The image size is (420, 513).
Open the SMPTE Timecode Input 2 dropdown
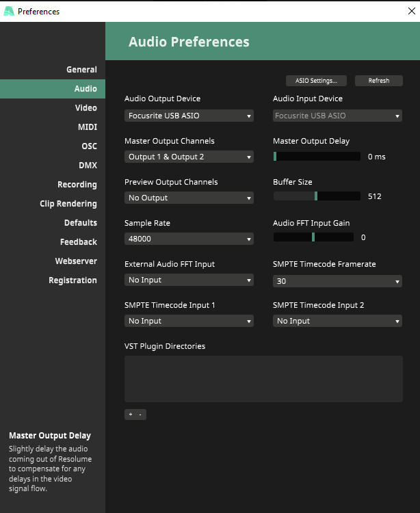337,321
